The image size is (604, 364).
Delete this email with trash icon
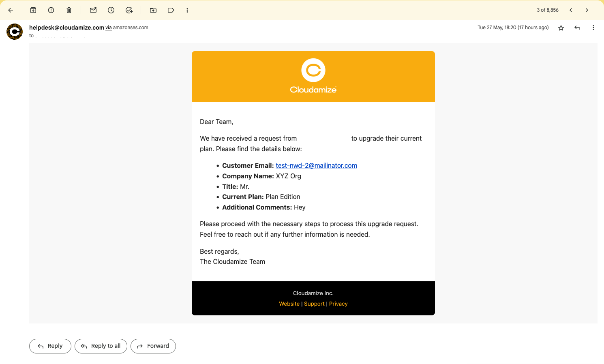tap(69, 10)
